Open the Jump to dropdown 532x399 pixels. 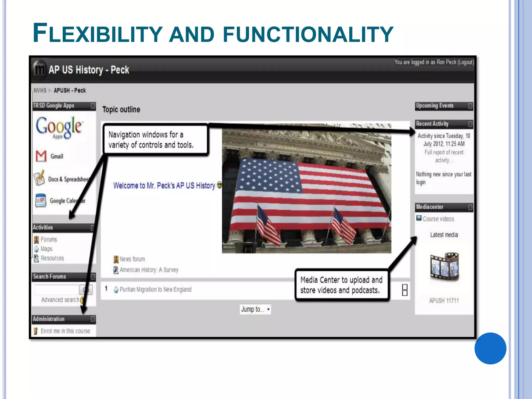point(255,309)
